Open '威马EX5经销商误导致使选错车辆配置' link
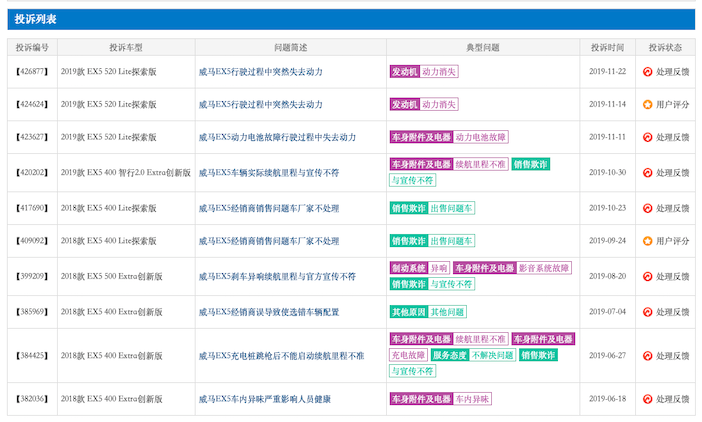702x422 pixels. click(269, 312)
